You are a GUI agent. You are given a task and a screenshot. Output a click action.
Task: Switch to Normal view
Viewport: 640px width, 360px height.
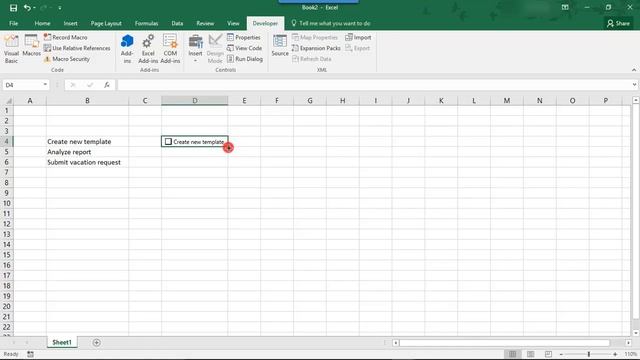tap(512, 354)
